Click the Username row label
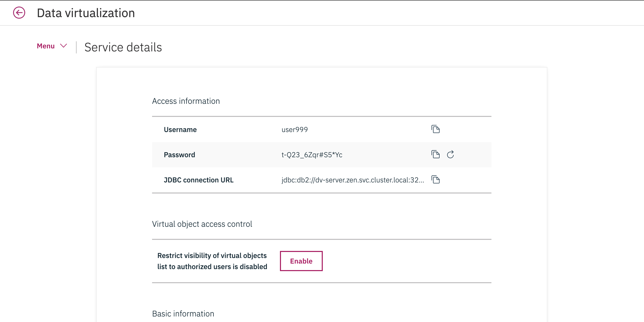Viewport: 644px width, 322px height. point(180,130)
